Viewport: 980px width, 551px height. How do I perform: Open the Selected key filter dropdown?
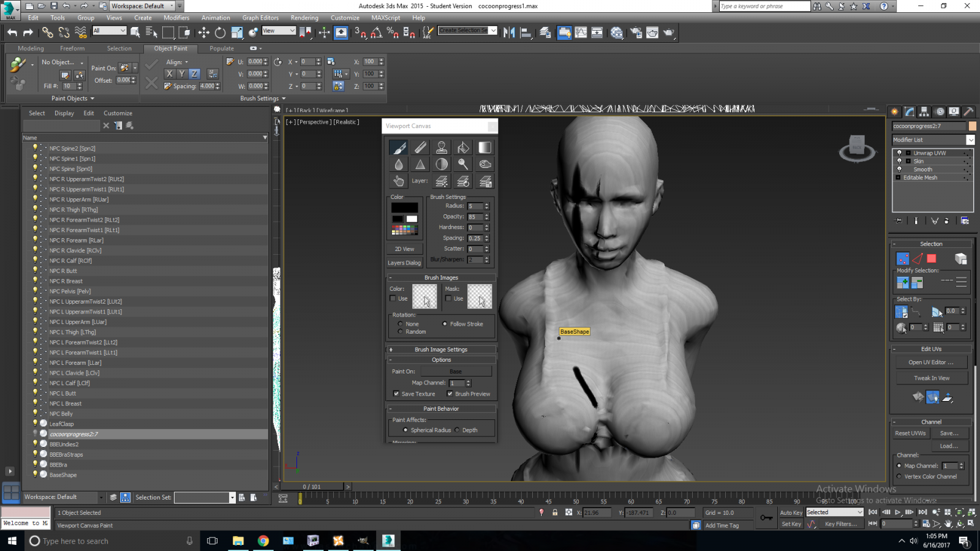pyautogui.click(x=834, y=512)
